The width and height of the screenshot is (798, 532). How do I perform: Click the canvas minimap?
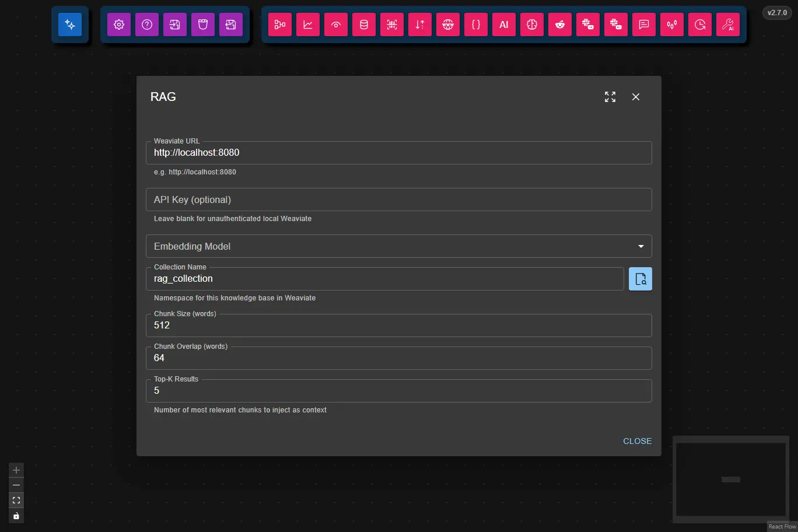[x=731, y=480]
